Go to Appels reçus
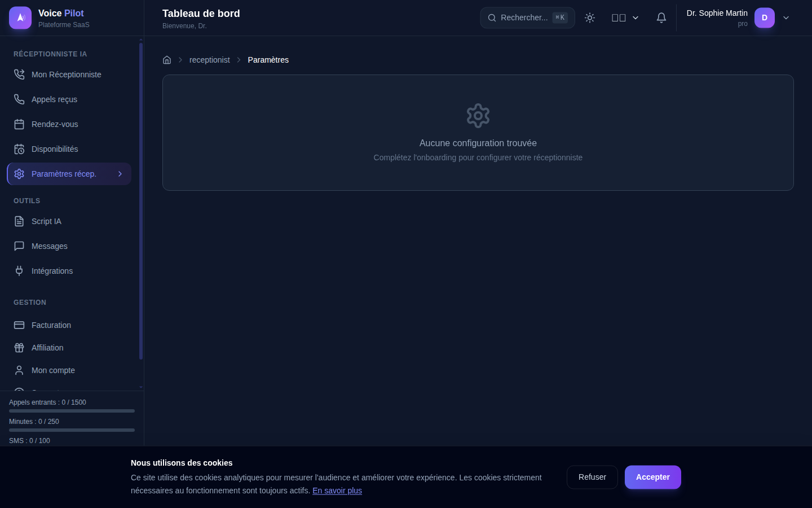The image size is (812, 508). [69, 99]
